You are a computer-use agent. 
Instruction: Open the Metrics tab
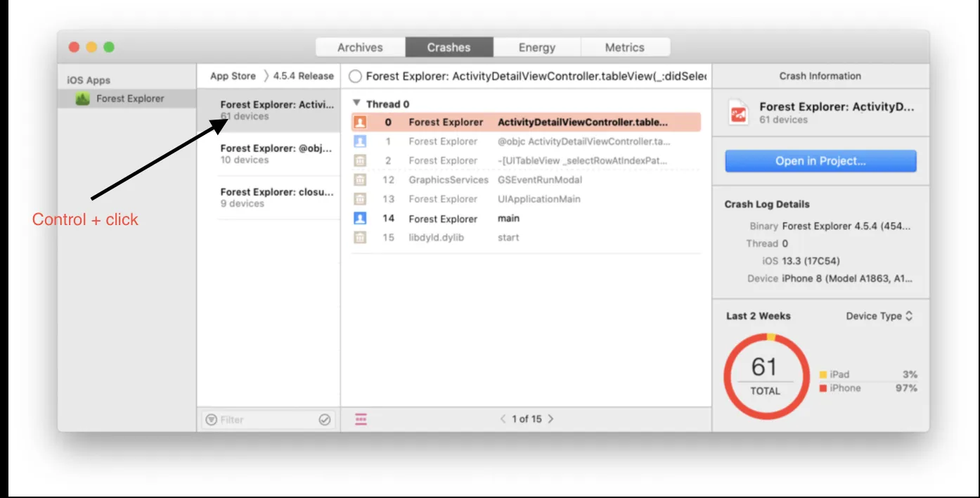pyautogui.click(x=624, y=47)
